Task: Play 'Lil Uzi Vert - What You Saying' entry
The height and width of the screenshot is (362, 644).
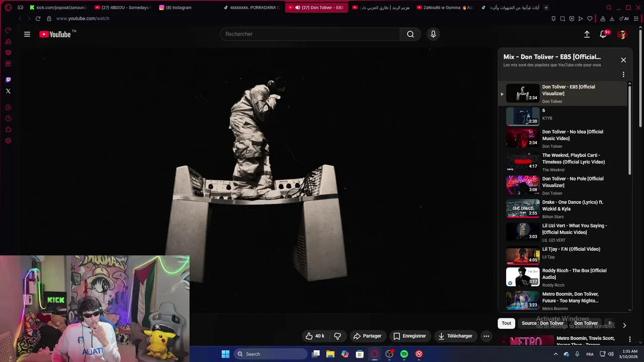Action: [x=562, y=232]
